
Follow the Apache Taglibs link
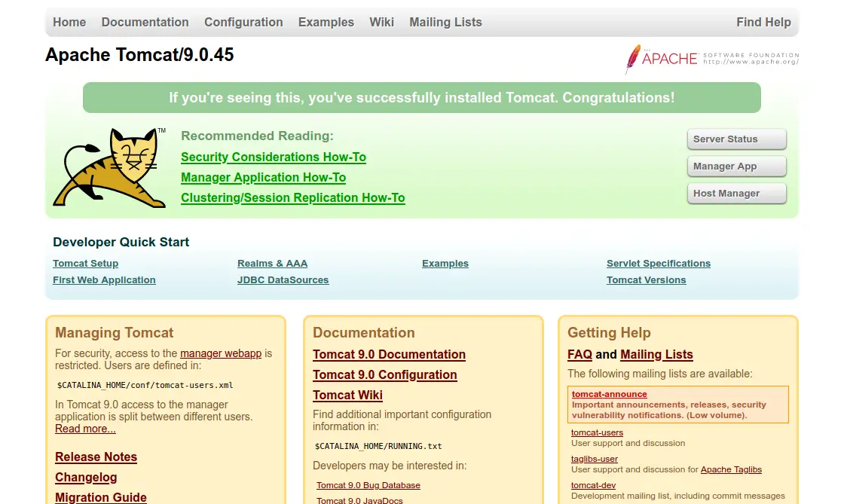pos(731,469)
